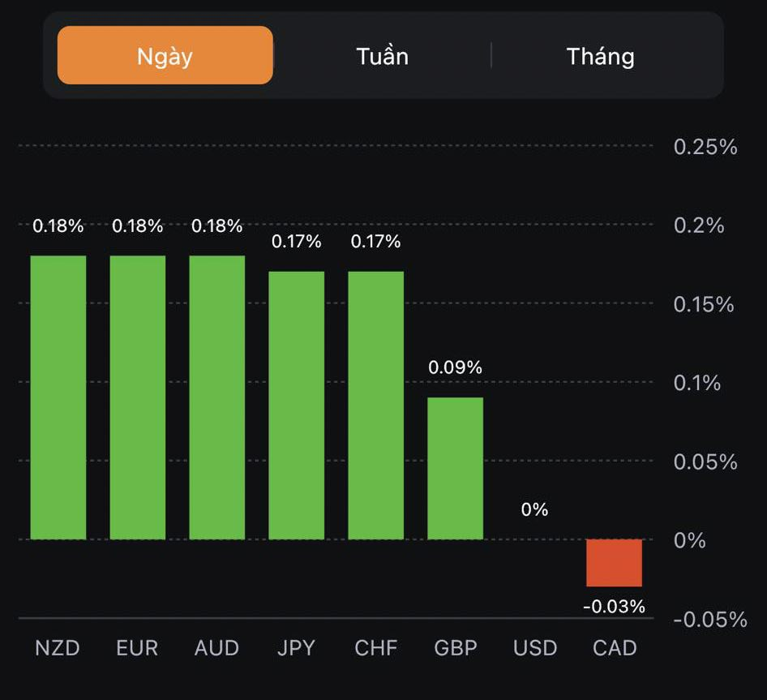Click the EUR green bar

click(x=138, y=397)
